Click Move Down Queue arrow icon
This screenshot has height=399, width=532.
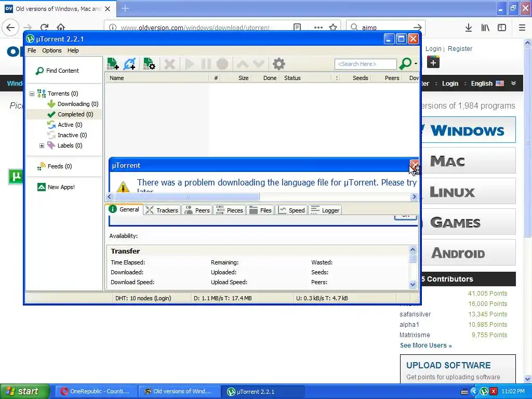(258, 64)
